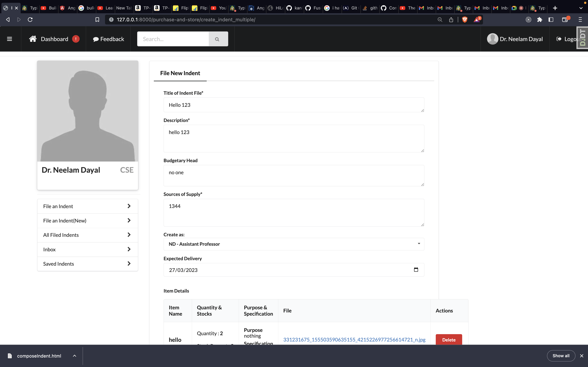Click the browser reload icon

[x=30, y=19]
